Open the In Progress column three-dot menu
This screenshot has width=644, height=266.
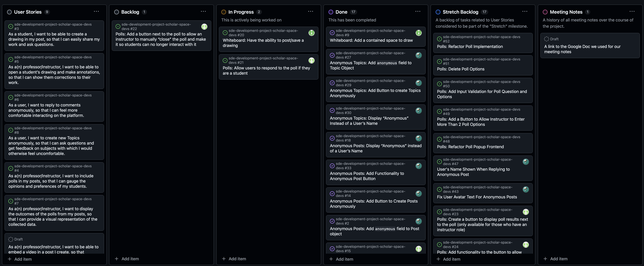311,11
